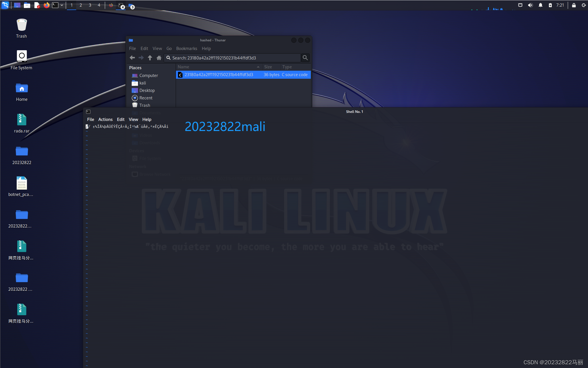Viewport: 588px width, 368px height.
Task: Click the Shell No. 1 terminal title icon
Action: (x=88, y=112)
